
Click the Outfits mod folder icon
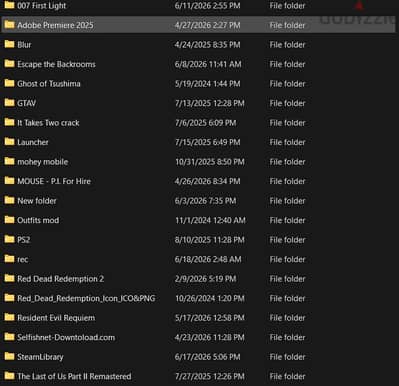9,220
